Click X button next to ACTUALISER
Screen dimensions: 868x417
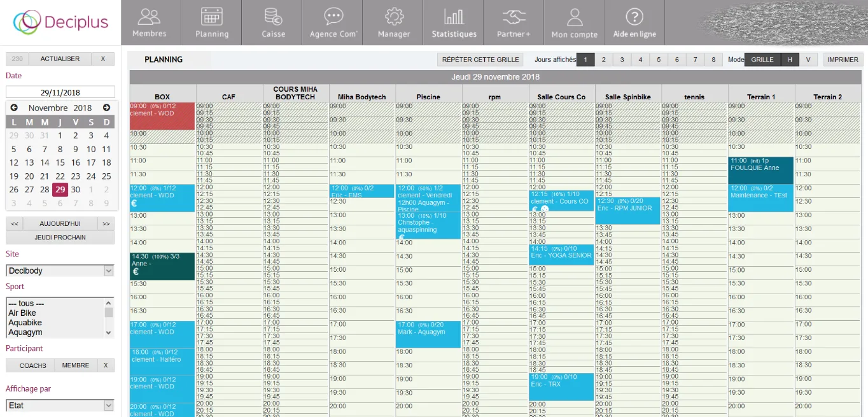(103, 59)
